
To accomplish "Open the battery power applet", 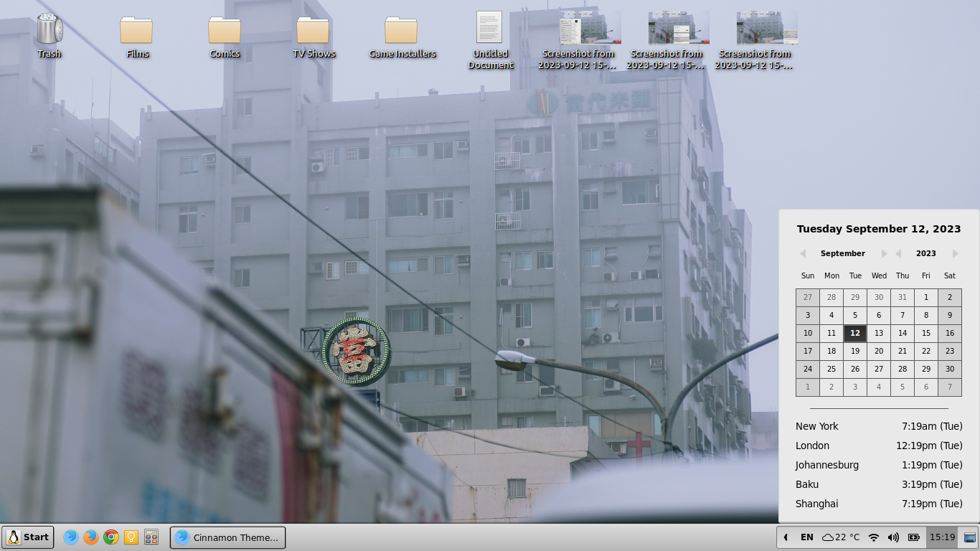I will click(x=914, y=537).
